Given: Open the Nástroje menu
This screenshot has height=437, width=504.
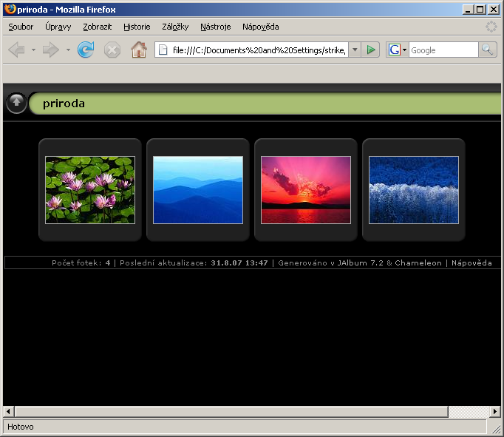Looking at the screenshot, I should (x=215, y=27).
